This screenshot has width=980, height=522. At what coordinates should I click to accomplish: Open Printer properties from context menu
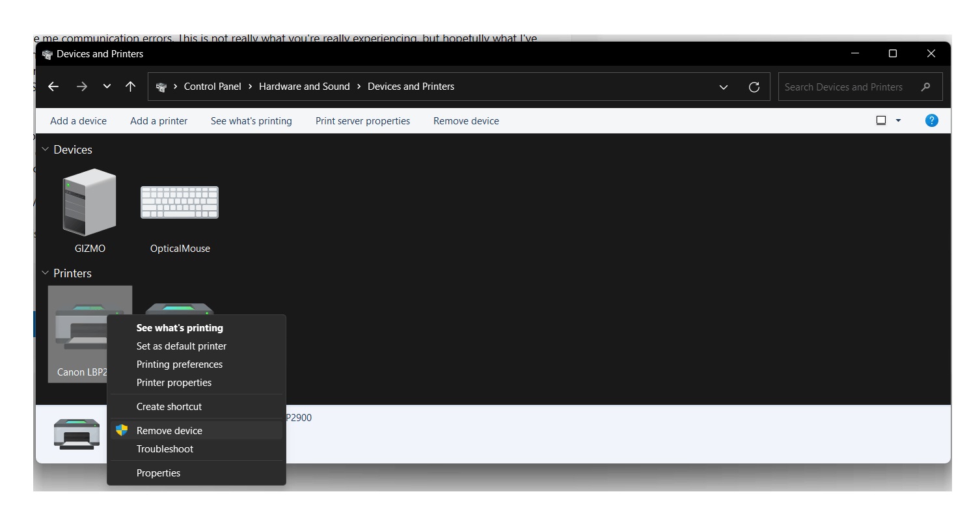196,383
